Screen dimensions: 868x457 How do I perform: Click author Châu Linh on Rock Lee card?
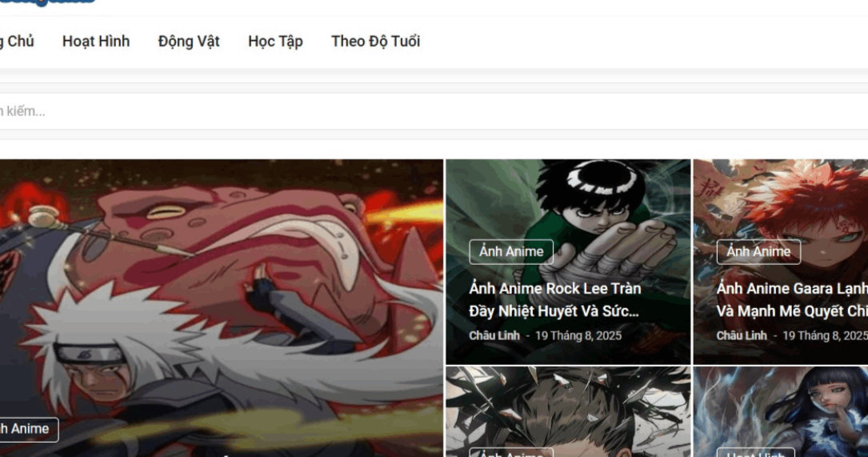click(x=494, y=335)
